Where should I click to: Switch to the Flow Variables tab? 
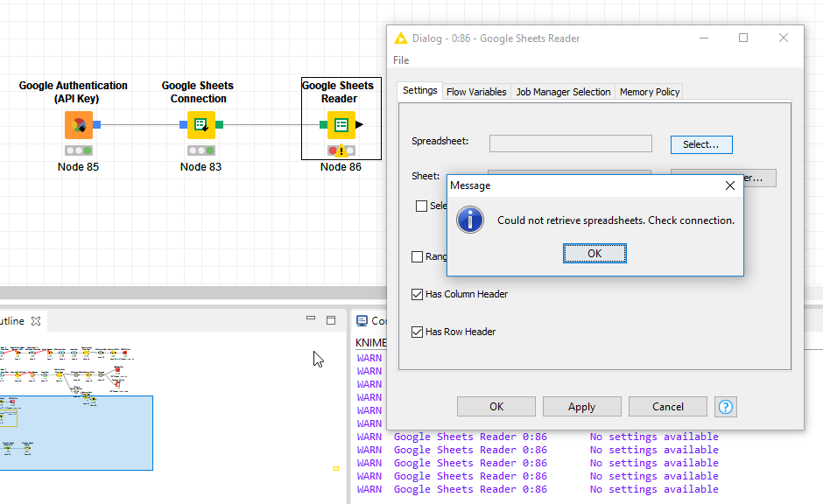[476, 92]
